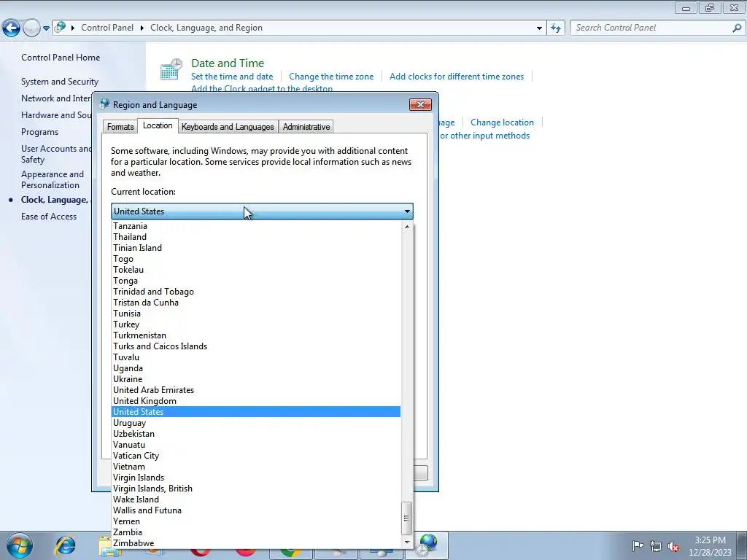Choose Tunisia from the list
The height and width of the screenshot is (560, 747).
(256, 314)
